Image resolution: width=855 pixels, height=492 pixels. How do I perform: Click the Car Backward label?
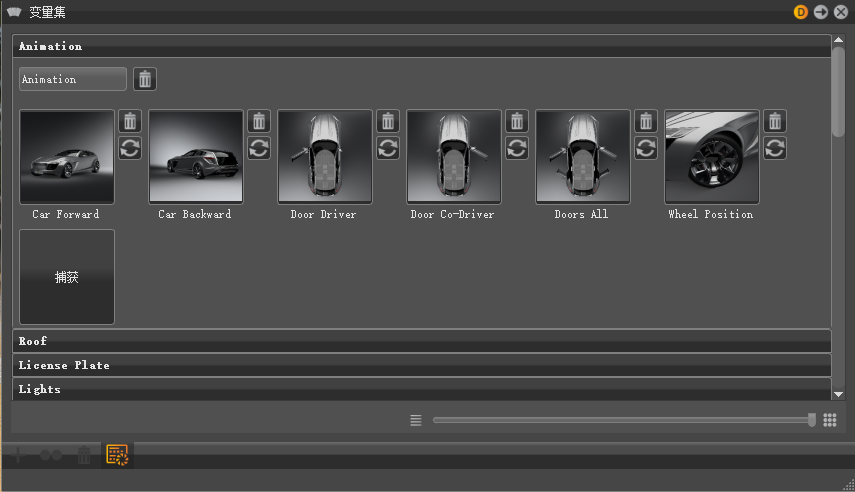195,214
